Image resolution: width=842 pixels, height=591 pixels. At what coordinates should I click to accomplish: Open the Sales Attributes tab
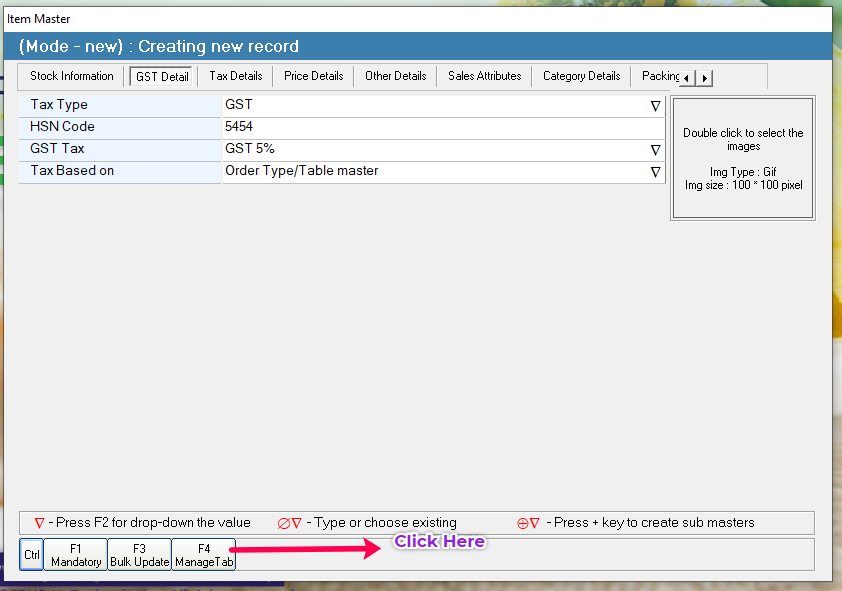(x=484, y=76)
